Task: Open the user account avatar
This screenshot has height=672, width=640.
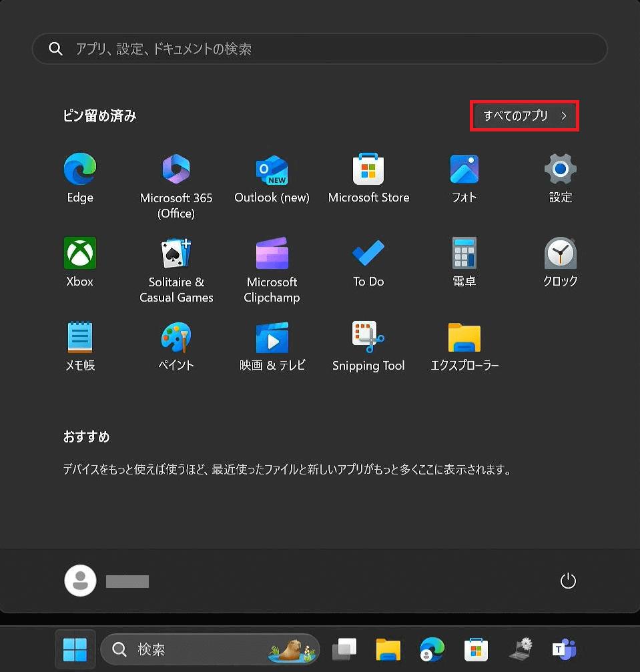Action: (80, 581)
